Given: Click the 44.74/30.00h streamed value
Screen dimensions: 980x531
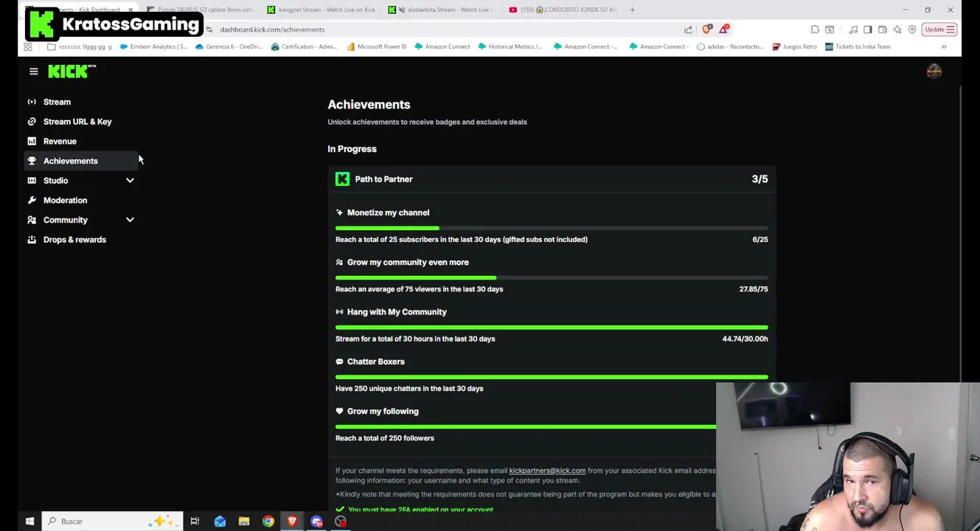Looking at the screenshot, I should tap(745, 339).
